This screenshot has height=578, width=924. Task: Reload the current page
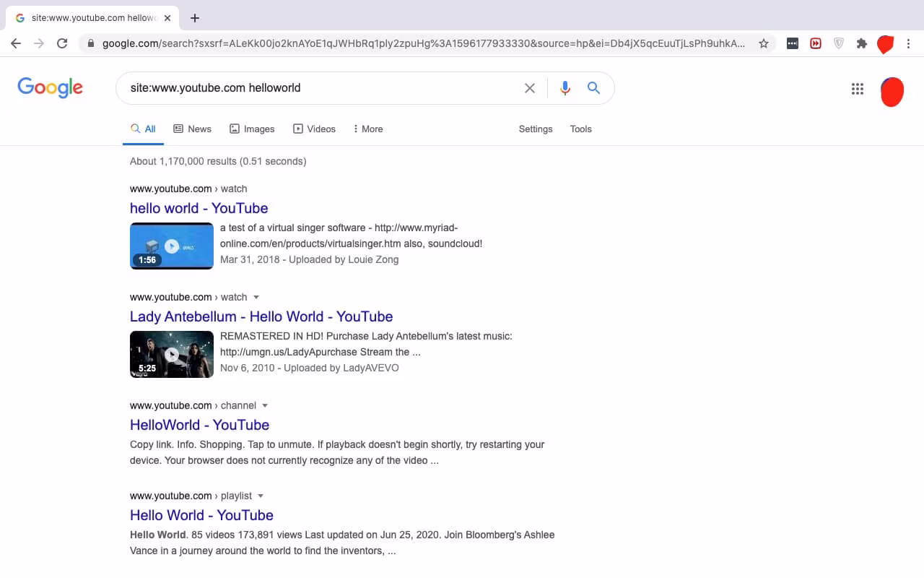click(62, 43)
